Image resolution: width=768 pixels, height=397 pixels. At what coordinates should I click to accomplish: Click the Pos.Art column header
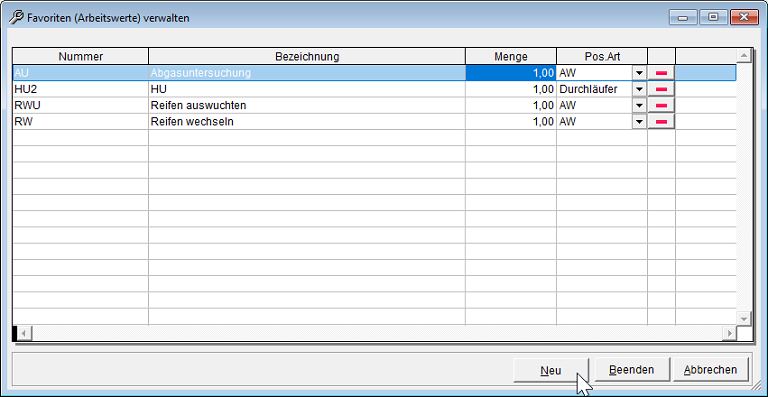click(602, 56)
